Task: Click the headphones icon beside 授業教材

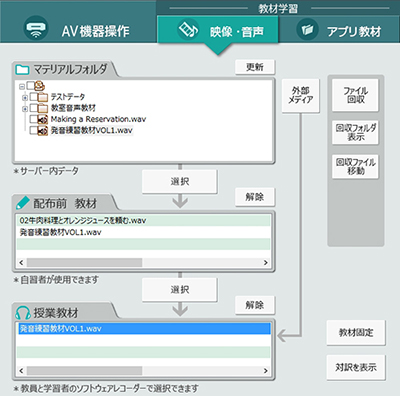Action: 23,313
